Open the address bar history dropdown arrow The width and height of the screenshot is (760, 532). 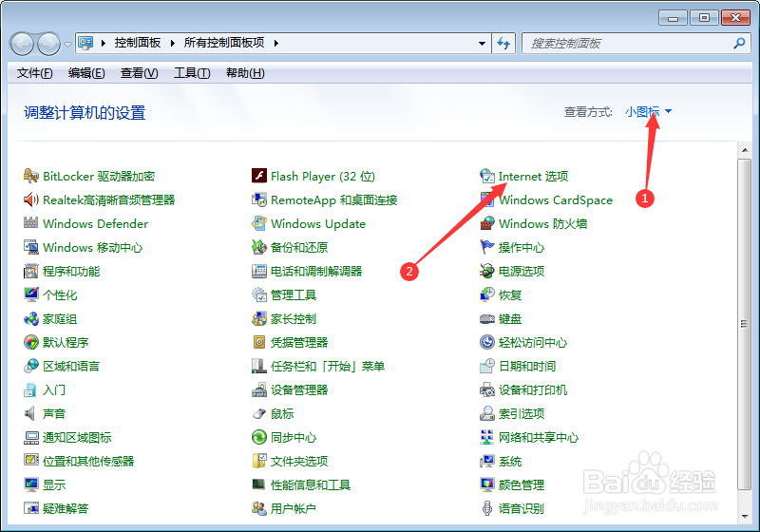coord(482,43)
